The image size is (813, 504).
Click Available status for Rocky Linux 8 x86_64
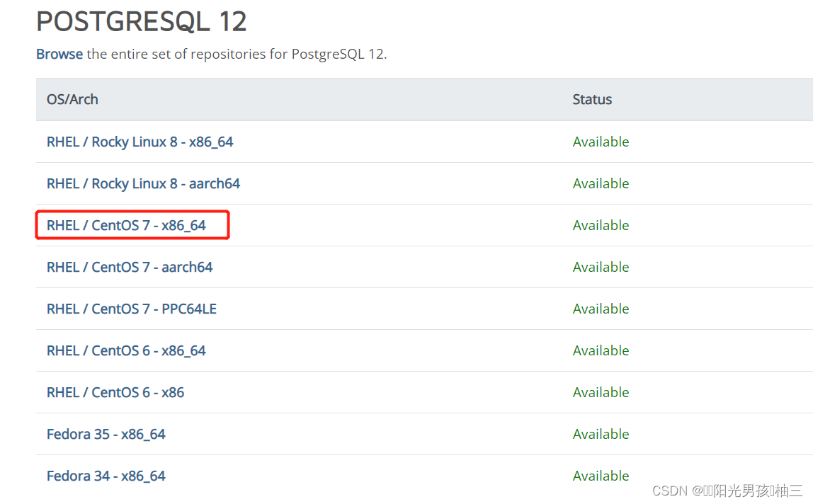[601, 142]
